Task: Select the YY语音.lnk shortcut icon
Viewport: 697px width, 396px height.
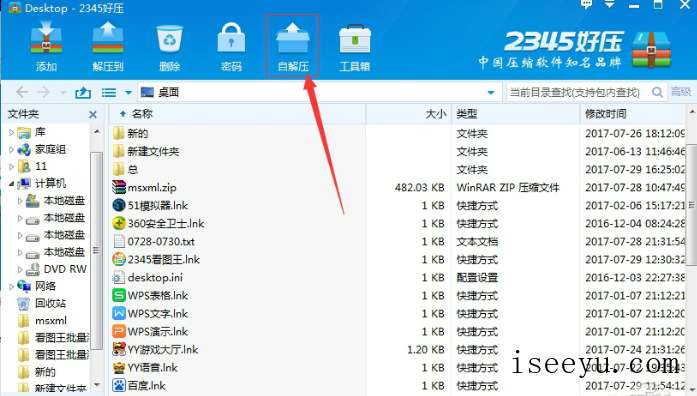Action: (119, 368)
